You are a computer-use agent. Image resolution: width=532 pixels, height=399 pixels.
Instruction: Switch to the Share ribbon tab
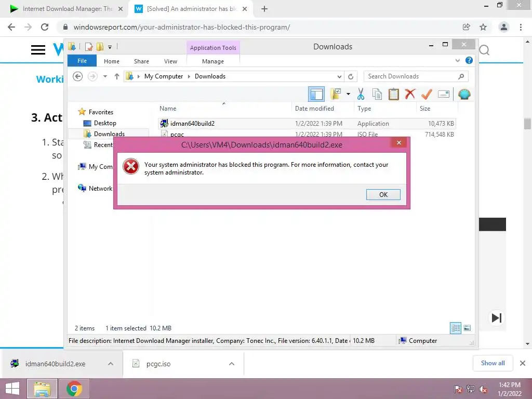[x=141, y=61]
